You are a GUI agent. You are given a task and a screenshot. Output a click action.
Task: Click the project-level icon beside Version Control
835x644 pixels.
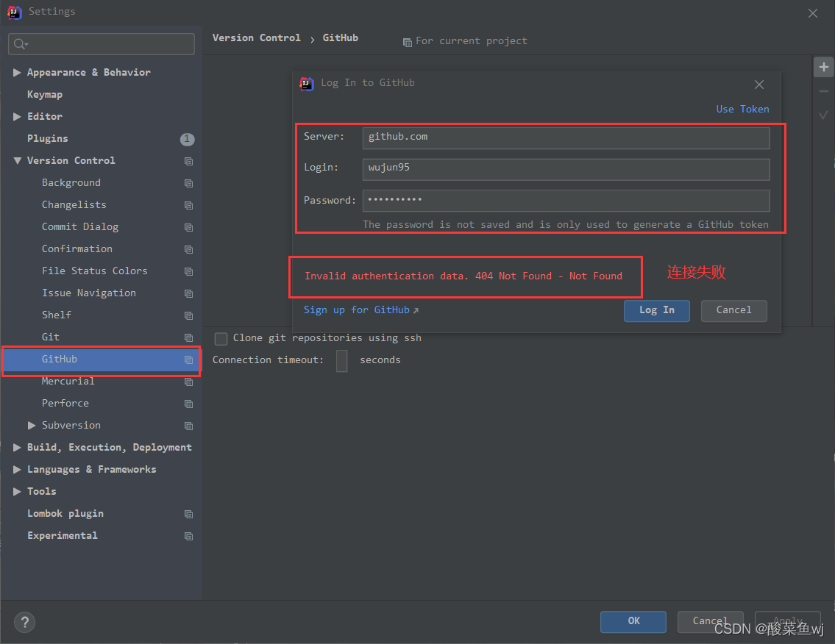(x=188, y=161)
